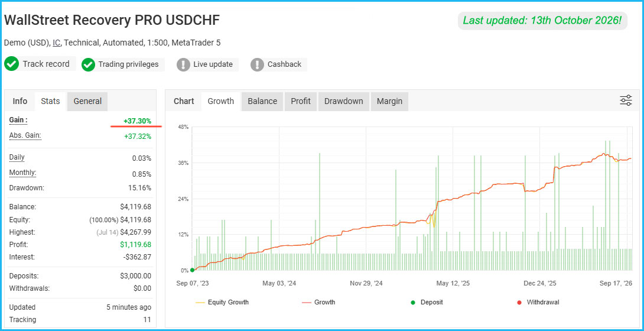Switch to the Stats tab
This screenshot has height=331, width=644.
[51, 101]
